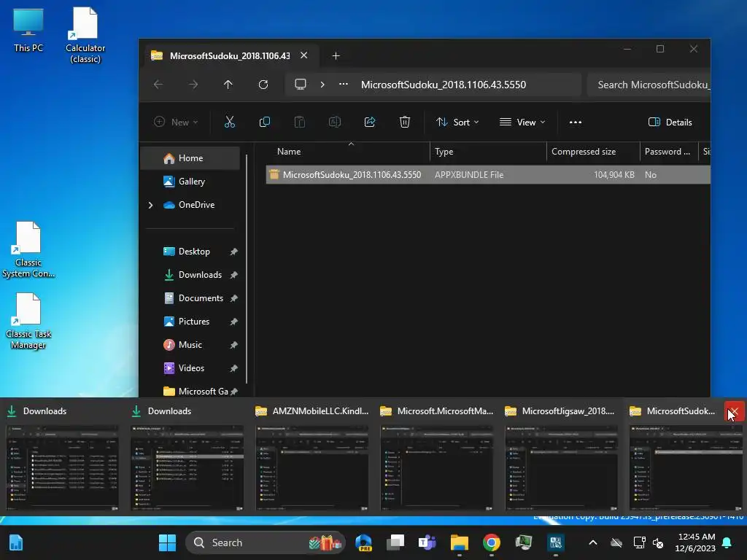Open Google Chrome from taskbar
Screen dimensions: 747x560
click(x=491, y=542)
